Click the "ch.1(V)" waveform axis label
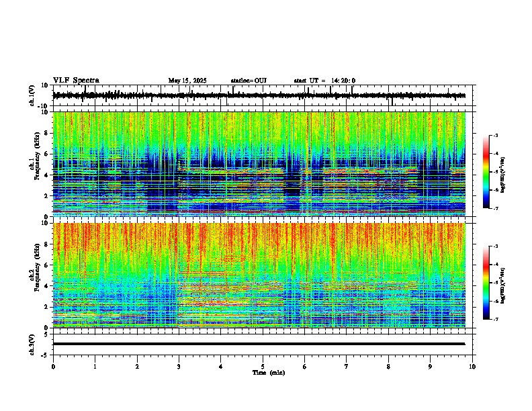The height and width of the screenshot is (411, 532). [32, 95]
